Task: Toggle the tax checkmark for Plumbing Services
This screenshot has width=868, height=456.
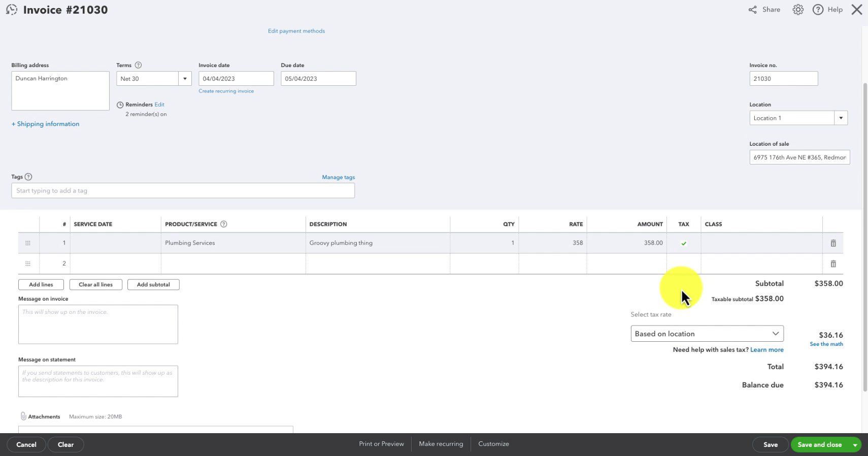Action: click(684, 243)
